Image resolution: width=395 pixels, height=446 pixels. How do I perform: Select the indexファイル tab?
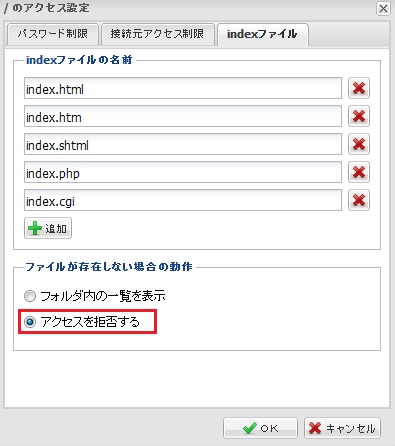pyautogui.click(x=262, y=34)
